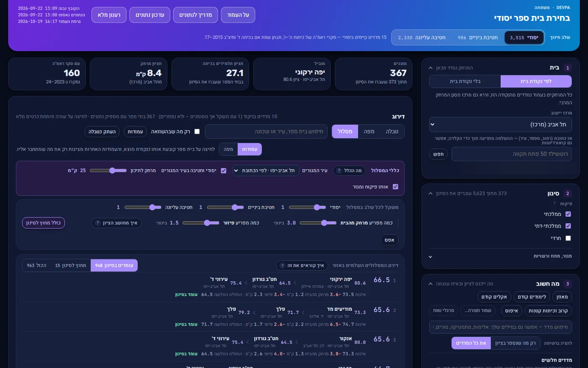Apply the אקלים קודם preset chip
The image size is (588, 368).
[494, 297]
